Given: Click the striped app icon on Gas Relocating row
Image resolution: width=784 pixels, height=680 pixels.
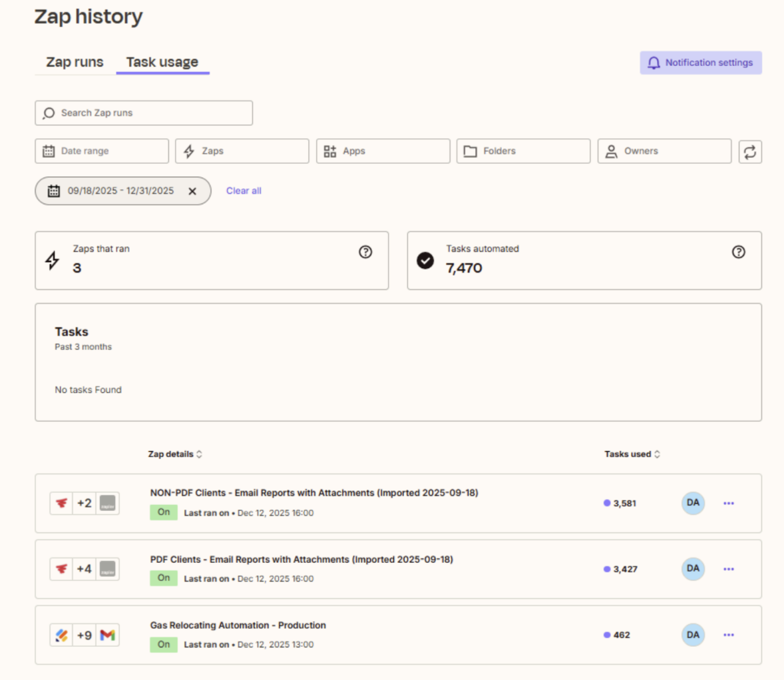Looking at the screenshot, I should (61, 635).
